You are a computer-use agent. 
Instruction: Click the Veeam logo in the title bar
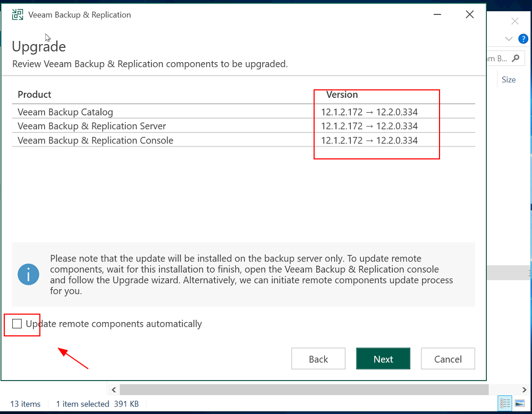pos(18,15)
